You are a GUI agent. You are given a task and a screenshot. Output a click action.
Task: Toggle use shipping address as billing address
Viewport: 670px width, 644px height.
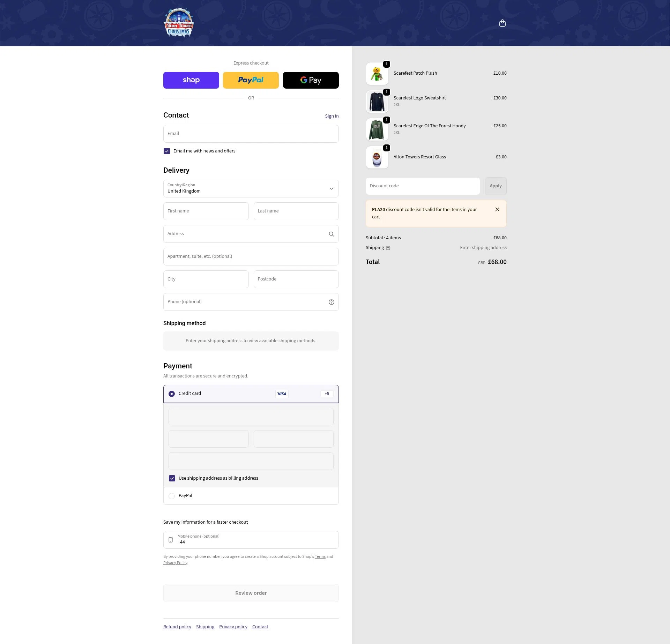point(172,478)
